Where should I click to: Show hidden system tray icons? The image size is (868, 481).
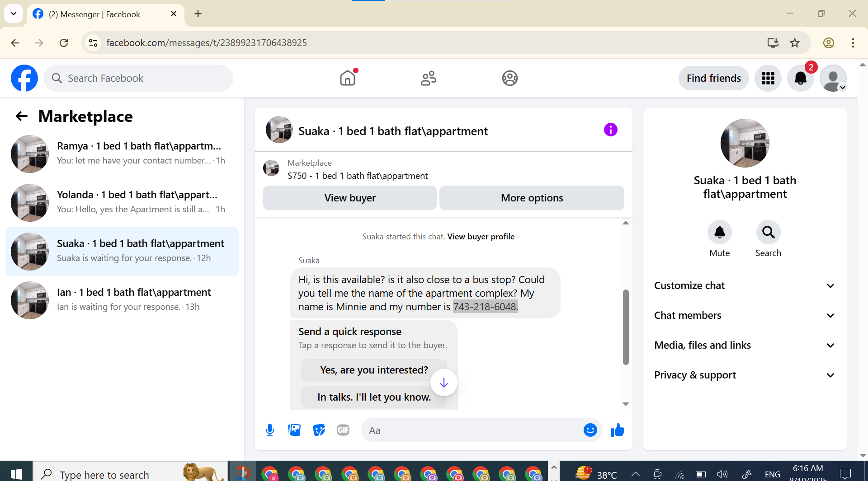click(x=635, y=474)
